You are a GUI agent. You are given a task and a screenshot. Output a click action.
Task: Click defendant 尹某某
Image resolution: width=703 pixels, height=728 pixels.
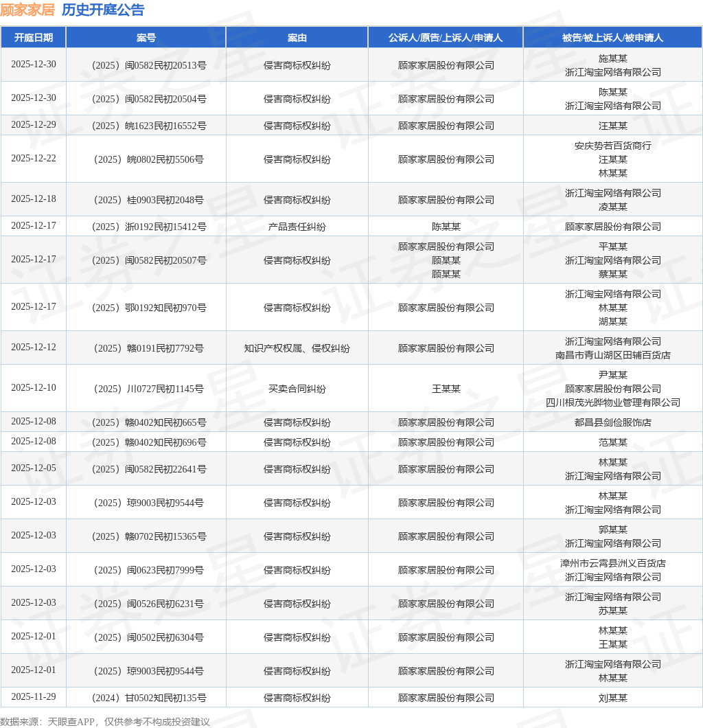point(612,375)
